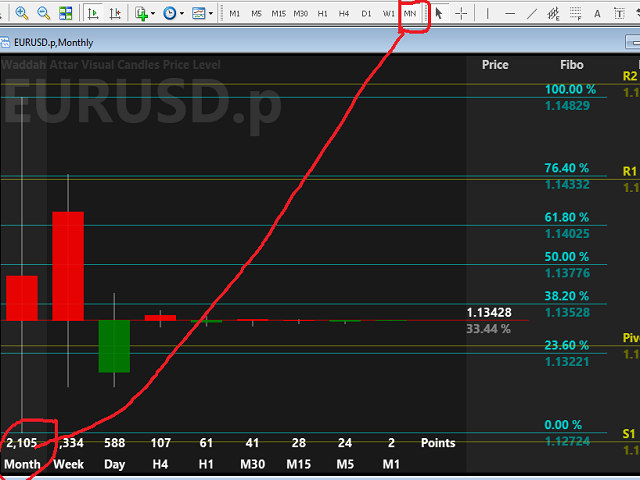Click the EURUSD.p,Monthly window title

coord(53,42)
